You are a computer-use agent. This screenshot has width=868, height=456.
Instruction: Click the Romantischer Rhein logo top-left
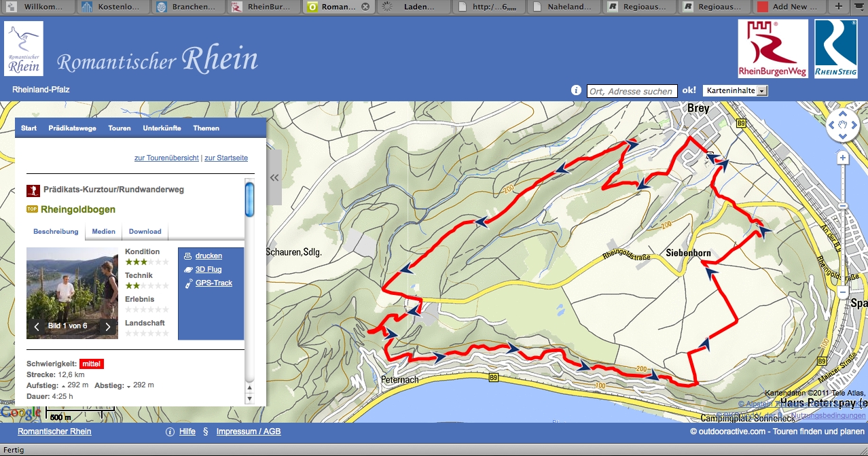[24, 48]
